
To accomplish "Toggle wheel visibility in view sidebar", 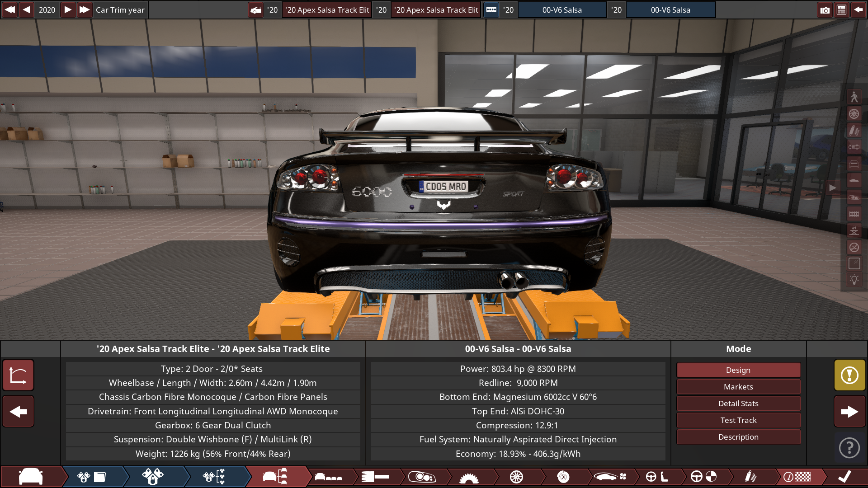I will coord(854,114).
